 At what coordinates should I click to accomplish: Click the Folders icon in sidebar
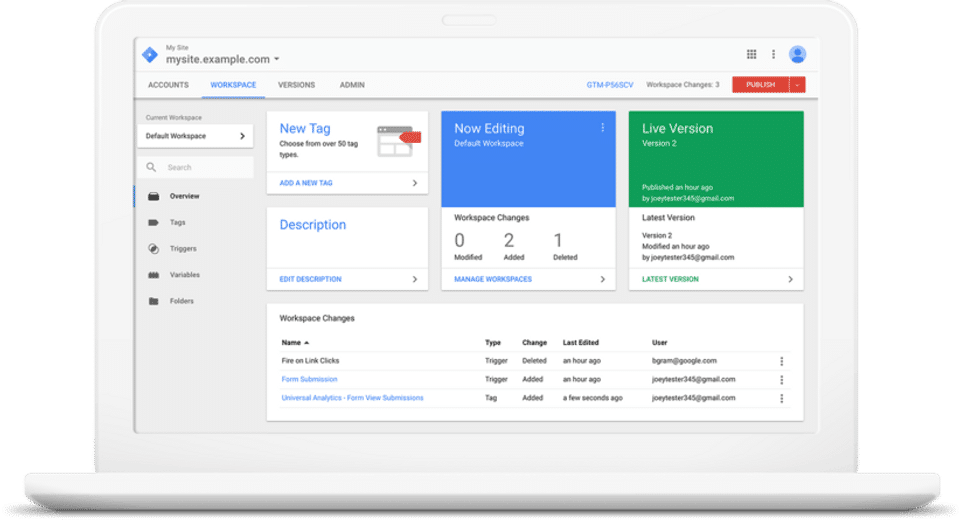click(x=154, y=301)
